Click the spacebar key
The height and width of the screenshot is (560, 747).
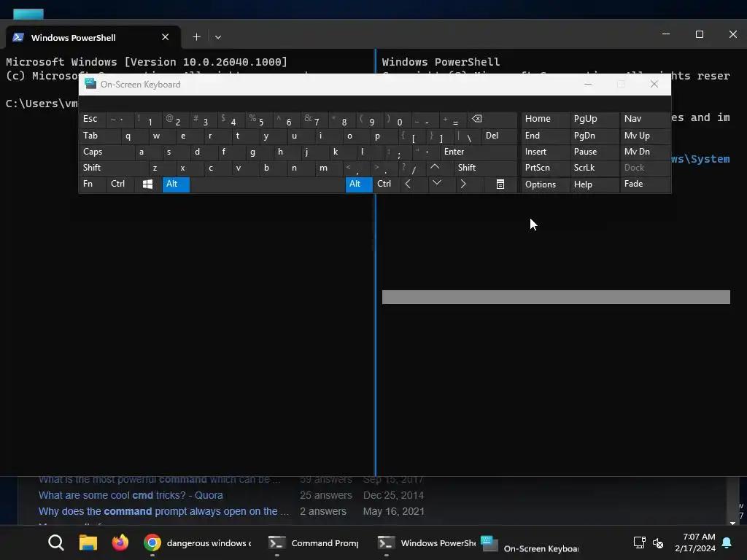pyautogui.click(x=267, y=184)
